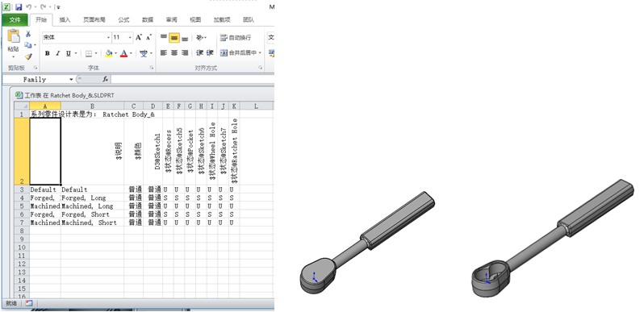Open the font name dropdown
Screen dimensions: 644x312
coord(108,38)
